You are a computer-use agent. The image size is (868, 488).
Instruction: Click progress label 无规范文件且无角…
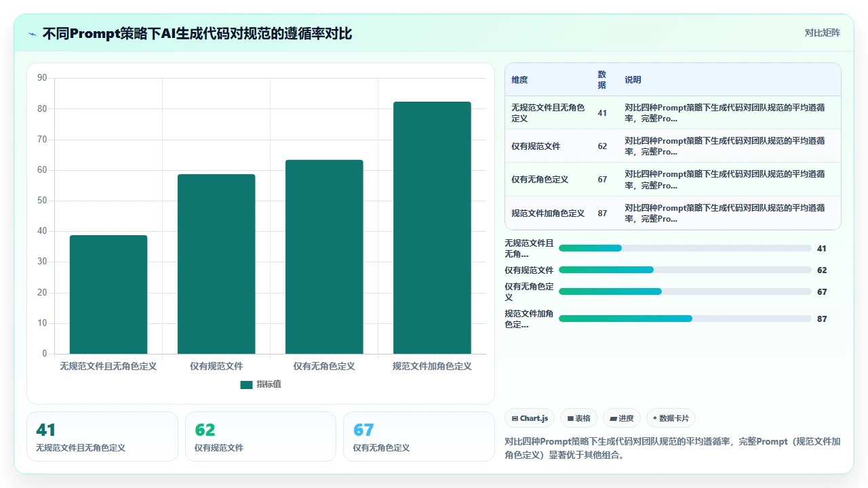529,249
